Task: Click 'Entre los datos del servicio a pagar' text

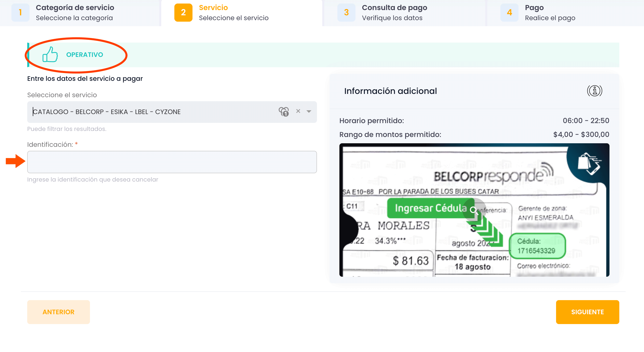Action: [85, 79]
